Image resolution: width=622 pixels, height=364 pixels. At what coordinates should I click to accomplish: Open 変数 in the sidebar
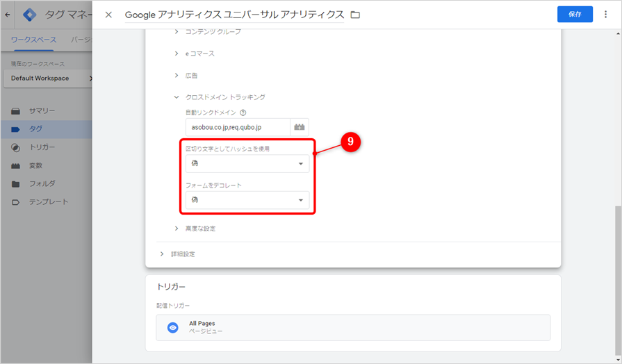[x=47, y=165]
